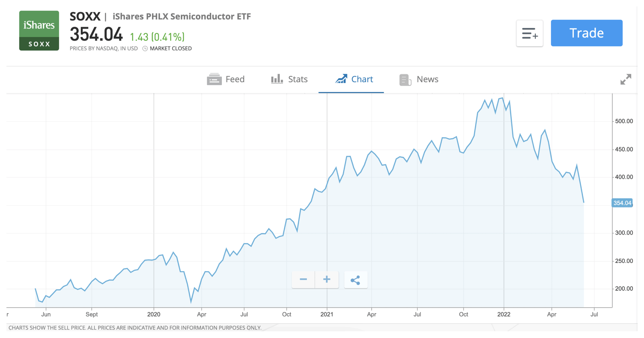Zoom out the chart with minus button
Image resolution: width=644 pixels, height=338 pixels.
pyautogui.click(x=303, y=279)
